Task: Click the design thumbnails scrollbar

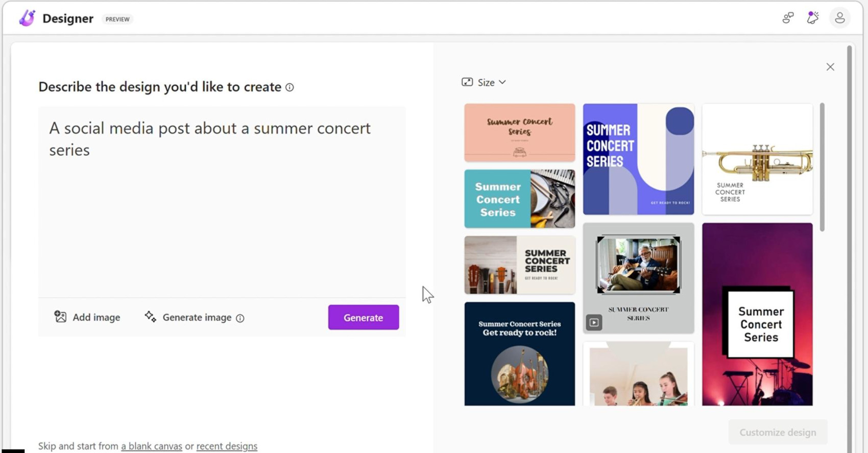Action: pyautogui.click(x=822, y=167)
